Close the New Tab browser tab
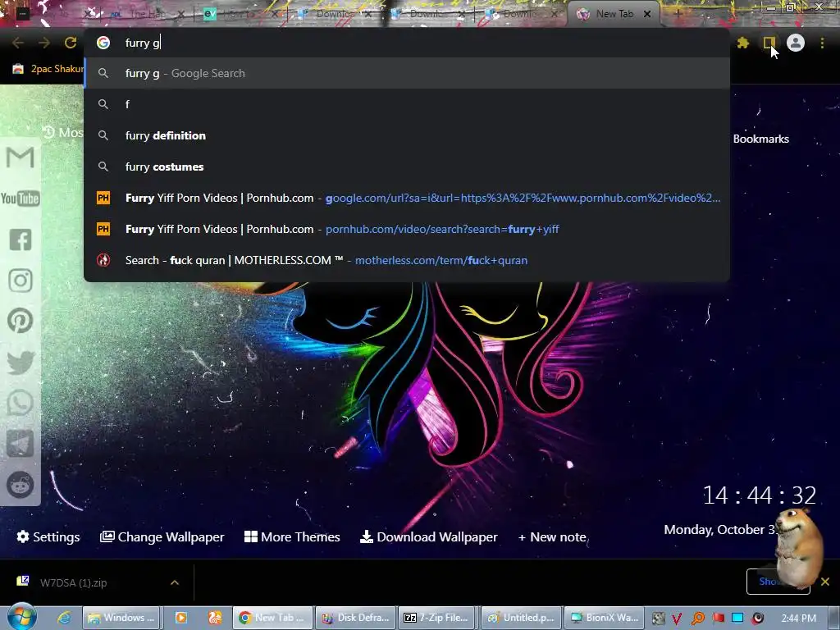 click(647, 14)
